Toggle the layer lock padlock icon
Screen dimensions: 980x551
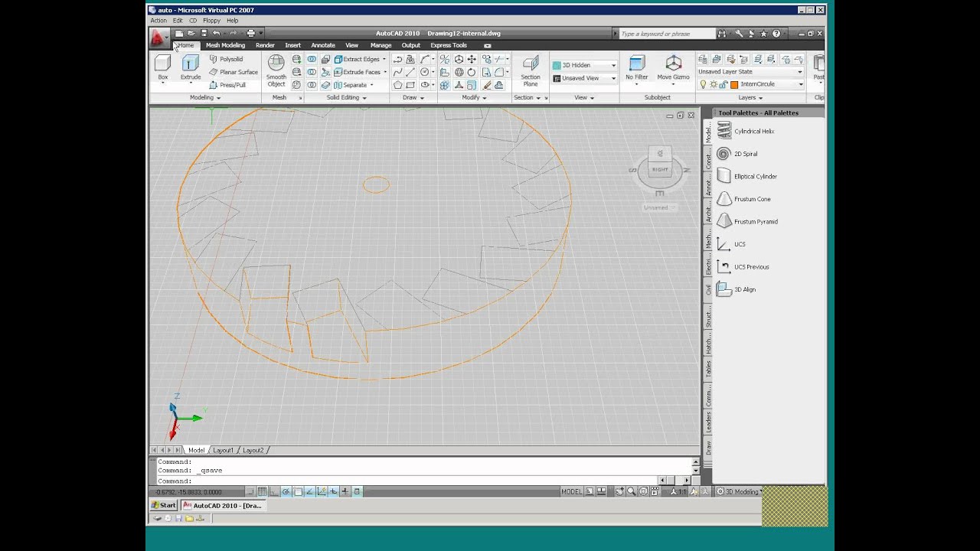pyautogui.click(x=723, y=84)
